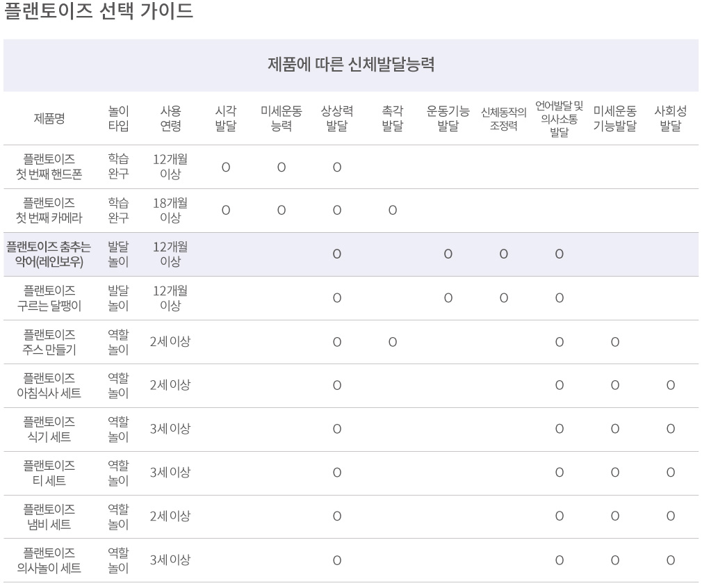Click product name '플랜토이즈 식기 세트'
The image size is (702, 588).
pos(49,429)
